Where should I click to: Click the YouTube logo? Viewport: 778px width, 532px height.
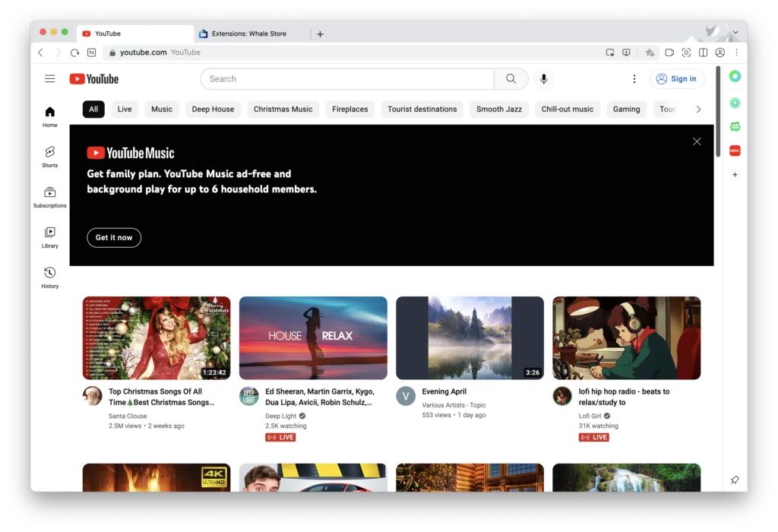94,79
